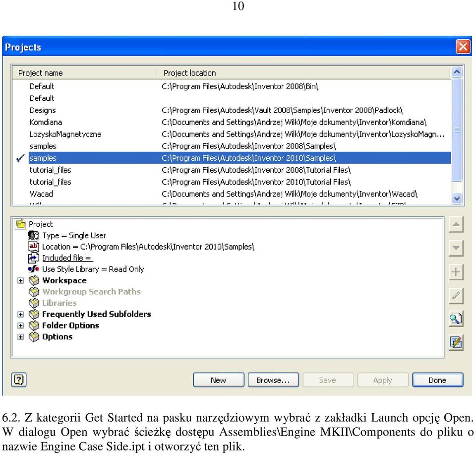The image size is (476, 454).
Task: Click the edit pencil button
Action: (x=456, y=295)
